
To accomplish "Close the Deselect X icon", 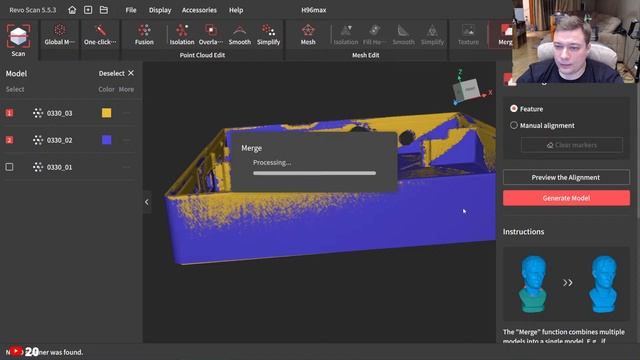I will click(131, 73).
